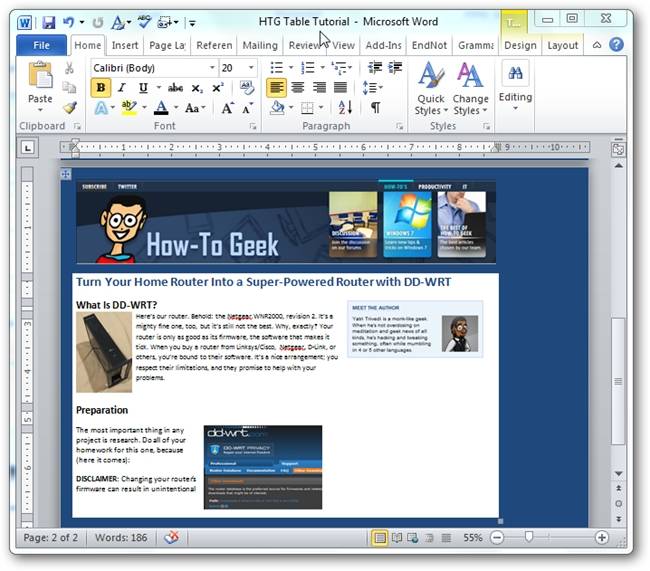Open Customize Quick Access Toolbar dropdown
650x571 pixels.
click(192, 23)
